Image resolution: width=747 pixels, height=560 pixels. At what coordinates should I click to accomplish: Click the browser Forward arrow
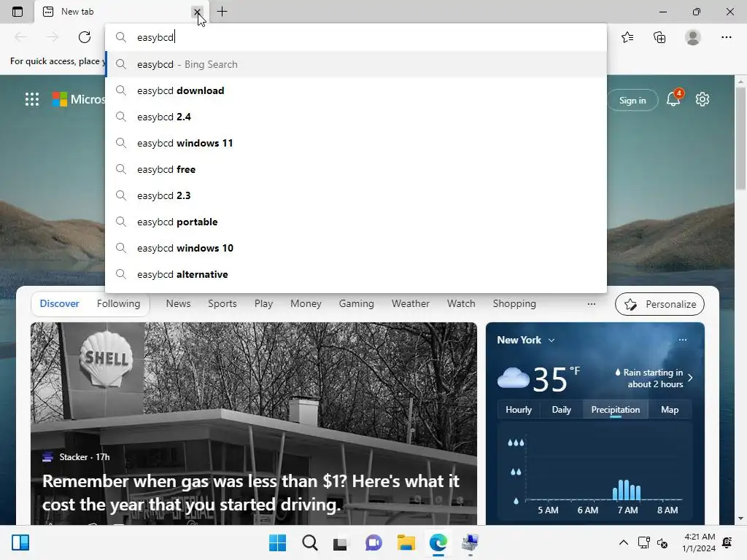(x=53, y=37)
